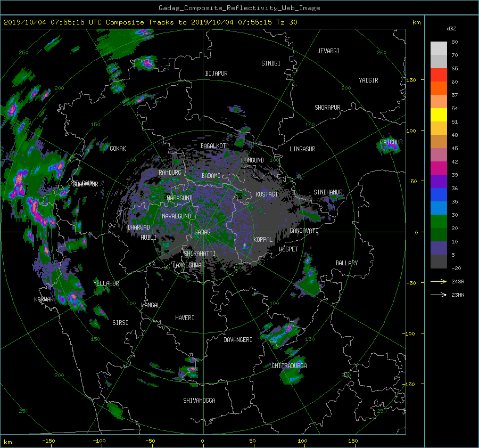Click the YELLAPUR city label
Image resolution: width=479 pixels, height=448 pixels.
click(x=106, y=283)
